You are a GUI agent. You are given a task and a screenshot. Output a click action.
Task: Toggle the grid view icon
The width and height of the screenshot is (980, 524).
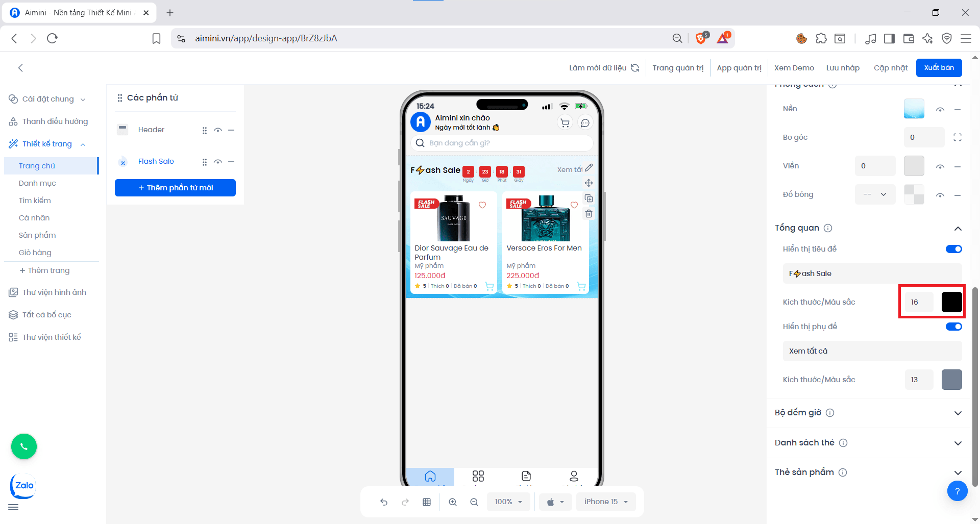pos(427,502)
